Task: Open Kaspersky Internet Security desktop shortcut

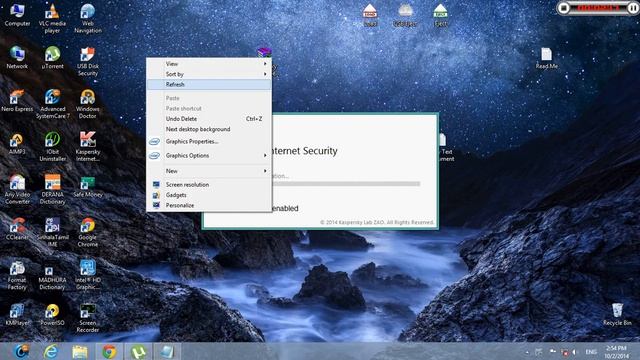Action: (88, 147)
